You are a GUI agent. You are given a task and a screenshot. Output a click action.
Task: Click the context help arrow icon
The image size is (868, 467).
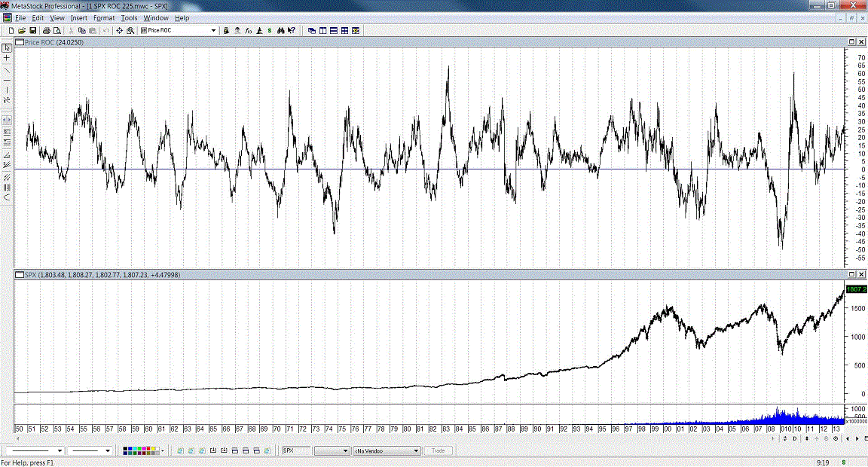(292, 30)
